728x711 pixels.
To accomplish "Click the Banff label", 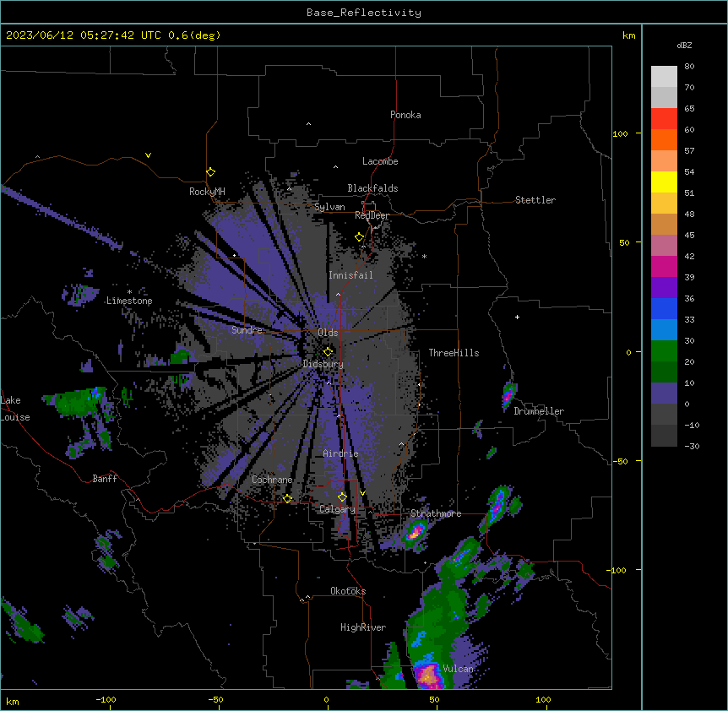I will coord(105,479).
